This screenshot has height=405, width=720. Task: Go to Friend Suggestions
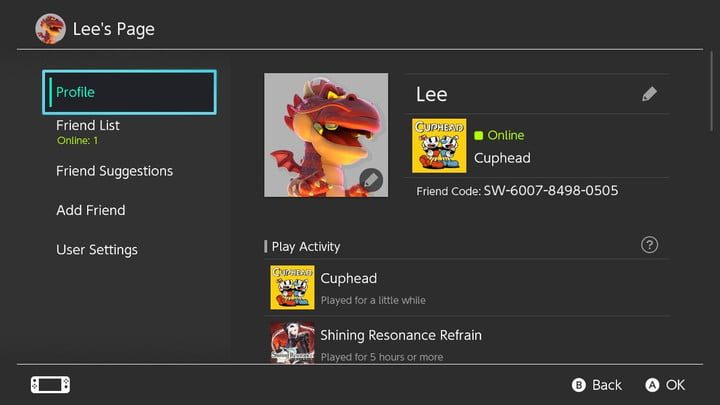click(114, 171)
